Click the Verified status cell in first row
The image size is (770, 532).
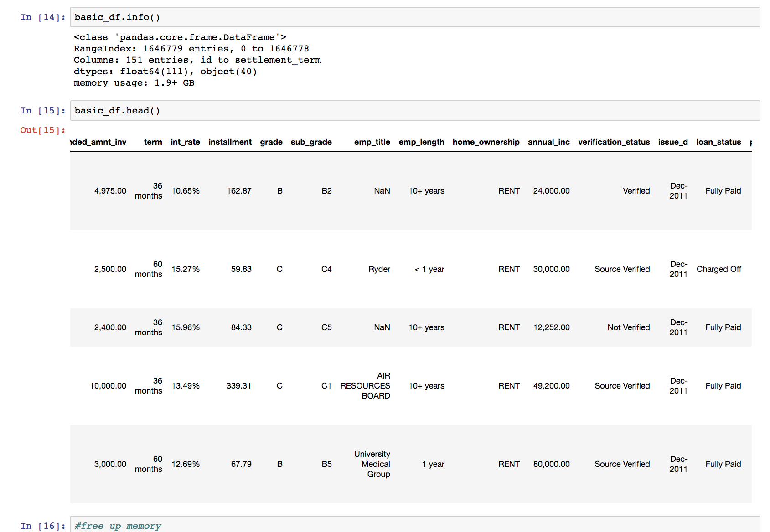(636, 191)
